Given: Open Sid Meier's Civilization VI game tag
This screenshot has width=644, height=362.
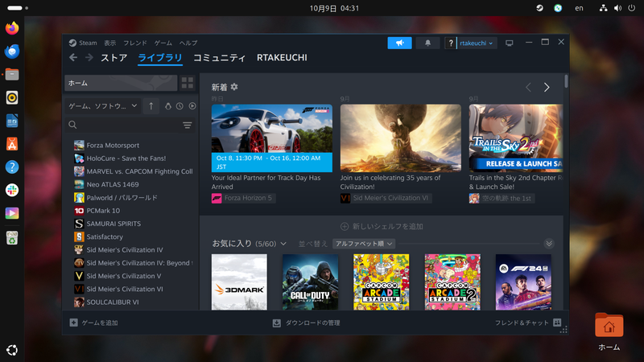Looking at the screenshot, I should (x=386, y=198).
